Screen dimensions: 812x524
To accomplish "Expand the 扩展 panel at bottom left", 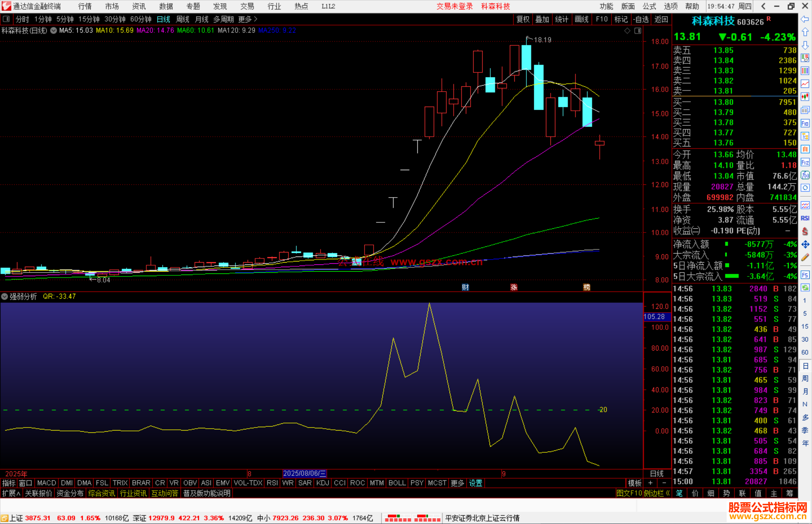I will click(x=11, y=493).
